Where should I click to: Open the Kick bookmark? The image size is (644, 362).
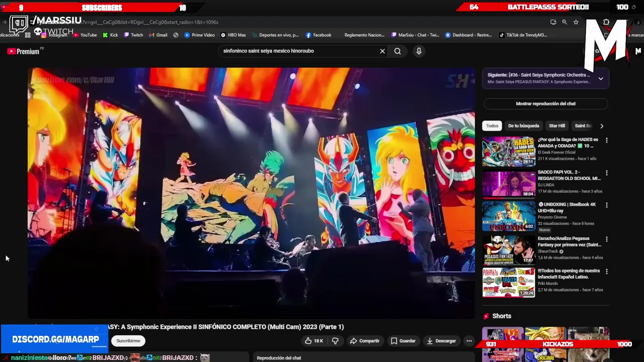(110, 35)
